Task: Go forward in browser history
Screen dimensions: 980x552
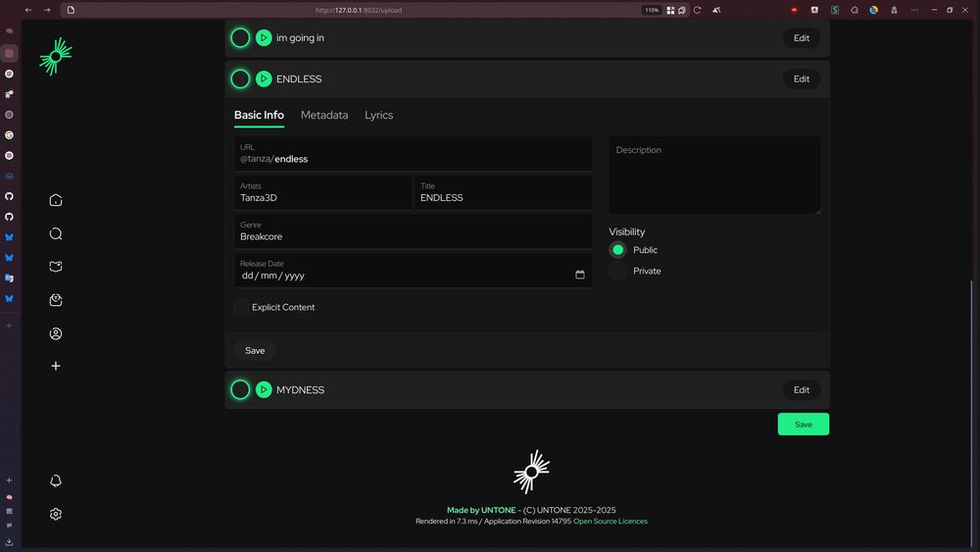Action: tap(47, 10)
